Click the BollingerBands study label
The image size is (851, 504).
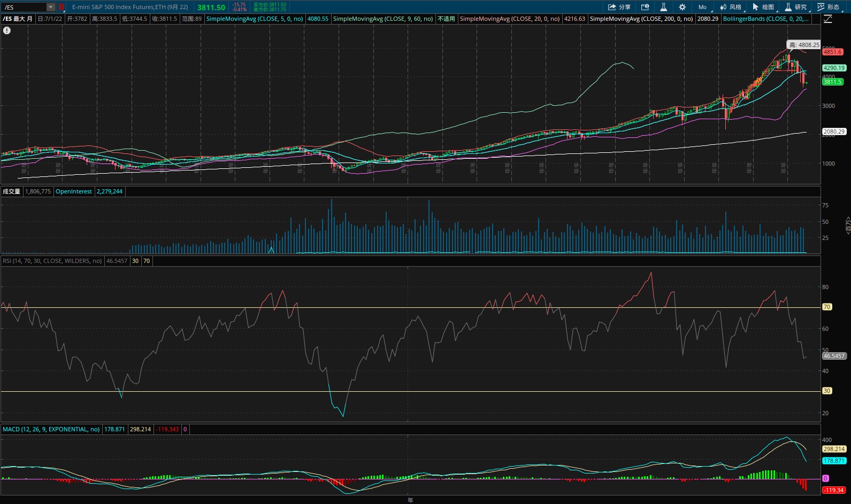[x=765, y=19]
